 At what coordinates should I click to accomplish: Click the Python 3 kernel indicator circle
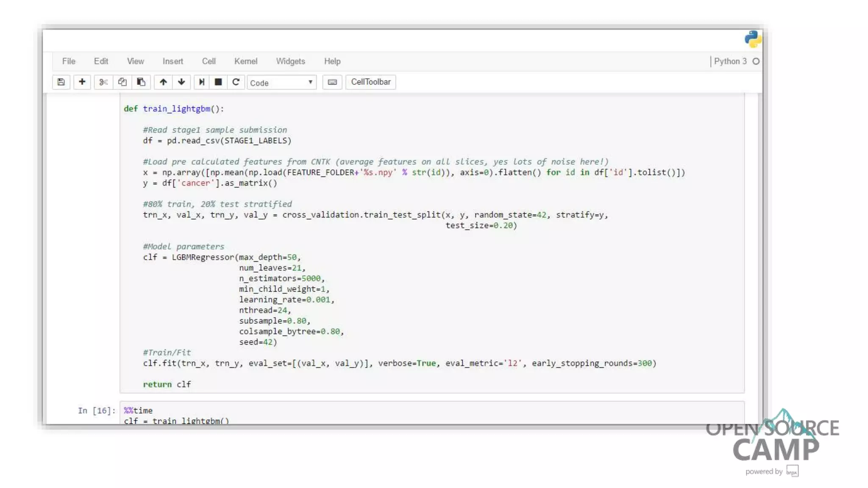(x=756, y=61)
